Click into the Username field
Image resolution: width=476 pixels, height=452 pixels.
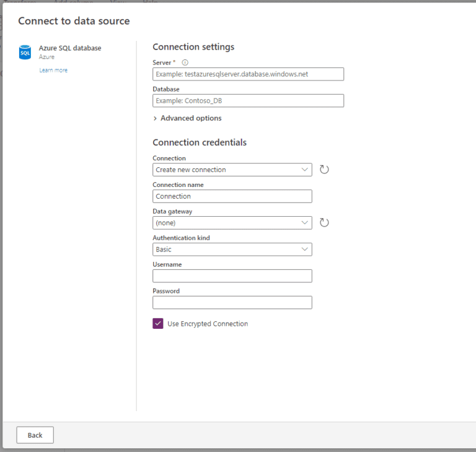pos(232,276)
